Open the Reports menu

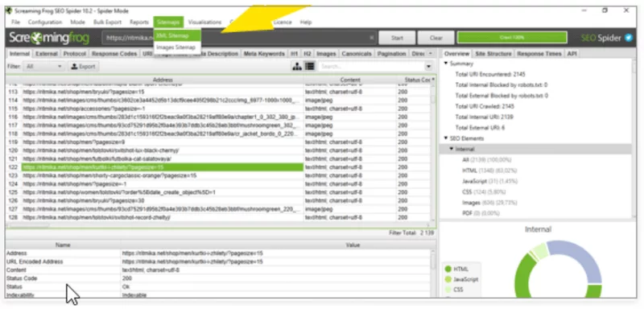[138, 23]
